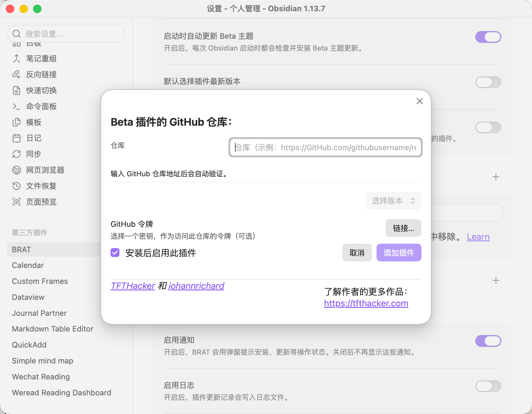Click the macOS green fullscreen button
This screenshot has width=532, height=414.
tap(37, 9)
